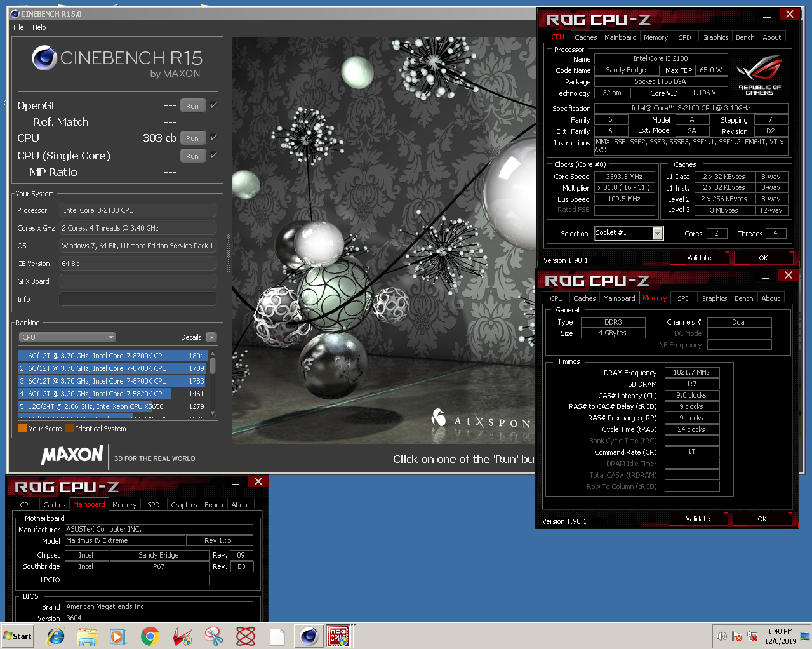Open the volume speaker icon in system tray

coord(721,636)
